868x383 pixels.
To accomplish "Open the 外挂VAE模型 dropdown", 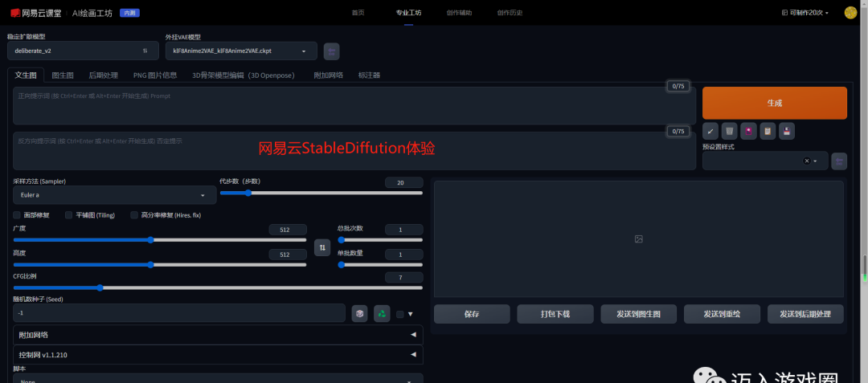I will point(241,51).
